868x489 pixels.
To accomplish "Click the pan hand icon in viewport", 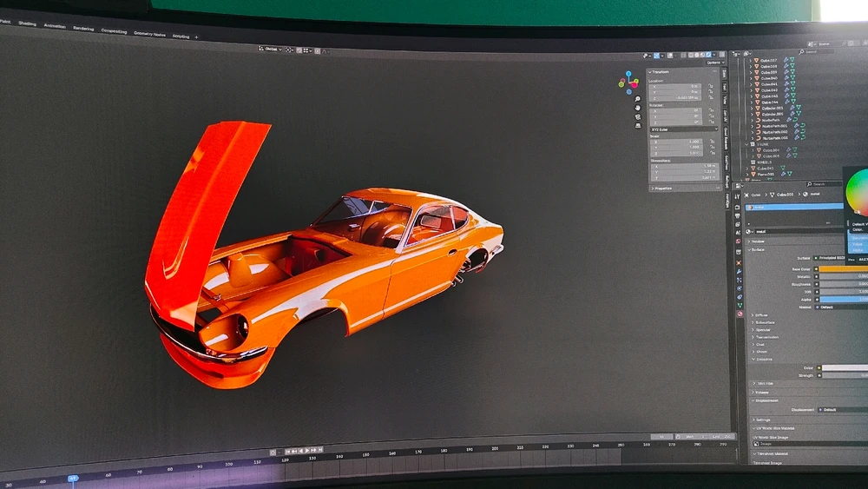I will tap(637, 107).
